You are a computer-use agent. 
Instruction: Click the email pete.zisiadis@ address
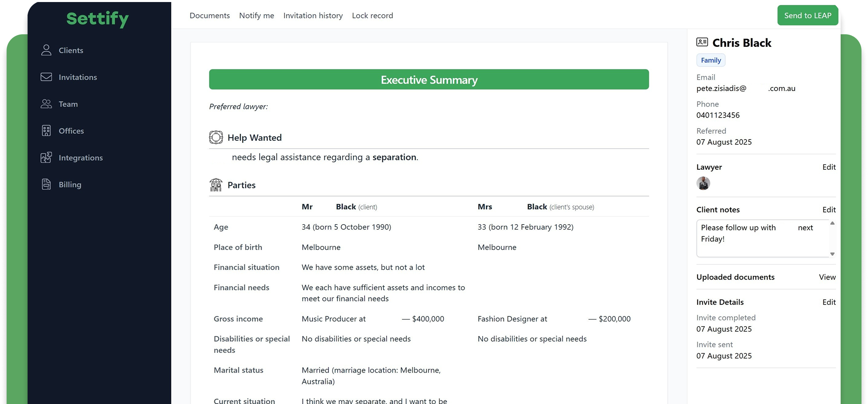click(746, 88)
